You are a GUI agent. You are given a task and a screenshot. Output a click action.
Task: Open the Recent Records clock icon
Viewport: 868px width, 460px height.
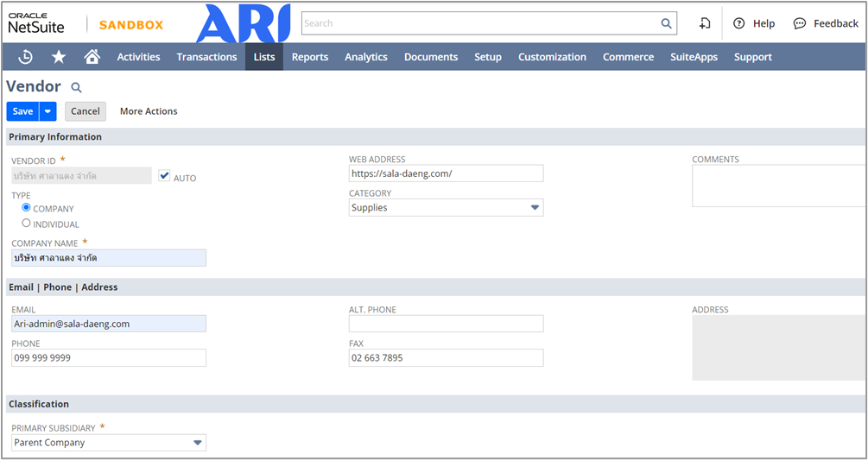(25, 57)
